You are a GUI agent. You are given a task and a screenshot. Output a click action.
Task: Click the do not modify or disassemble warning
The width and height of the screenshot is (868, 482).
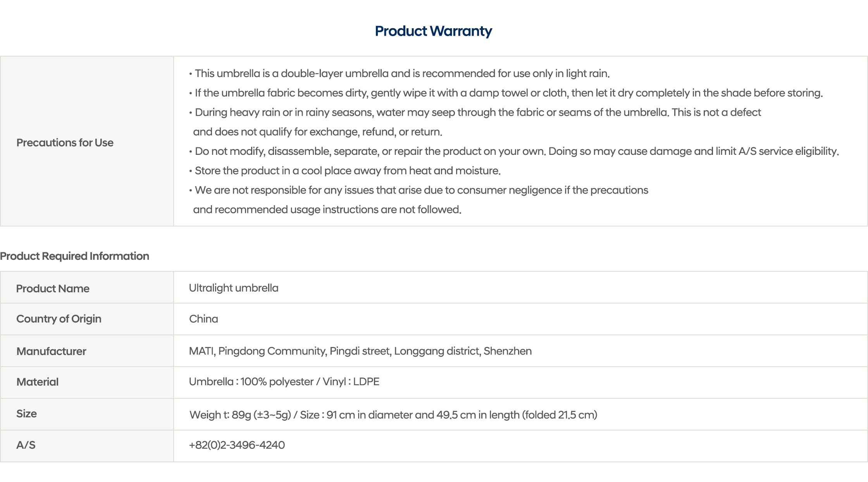pyautogui.click(x=517, y=151)
